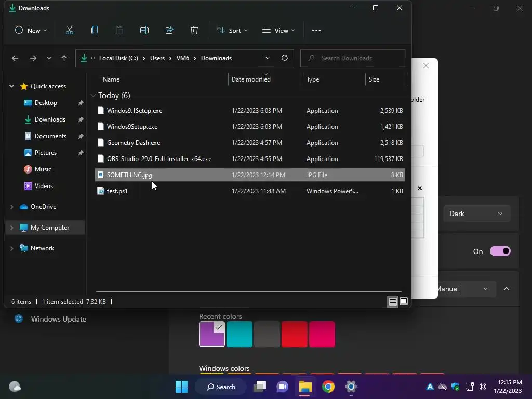The width and height of the screenshot is (532, 399).
Task: Select OBS-Studio-29.0-Full-Installer-x64.exe file
Action: point(250,159)
